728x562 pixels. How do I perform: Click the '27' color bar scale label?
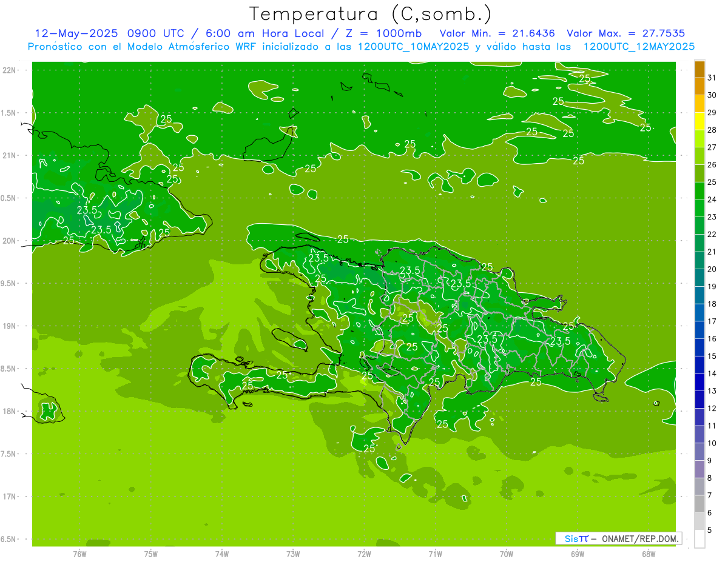[x=712, y=147]
